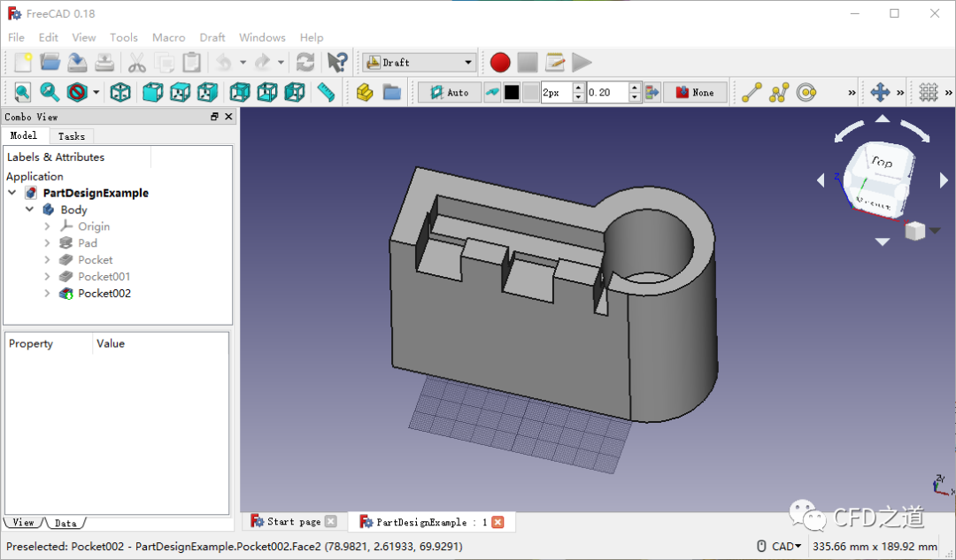Click the Top face of navigation cube
Screen dimensions: 956x560
881,163
